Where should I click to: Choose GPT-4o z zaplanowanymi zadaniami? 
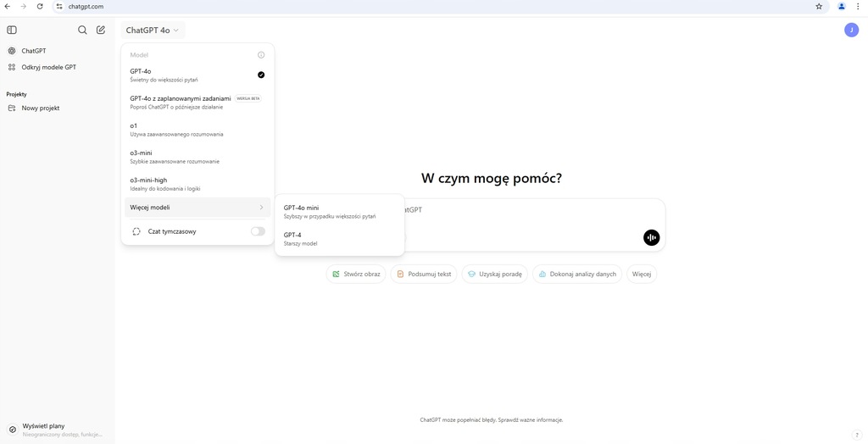point(197,103)
